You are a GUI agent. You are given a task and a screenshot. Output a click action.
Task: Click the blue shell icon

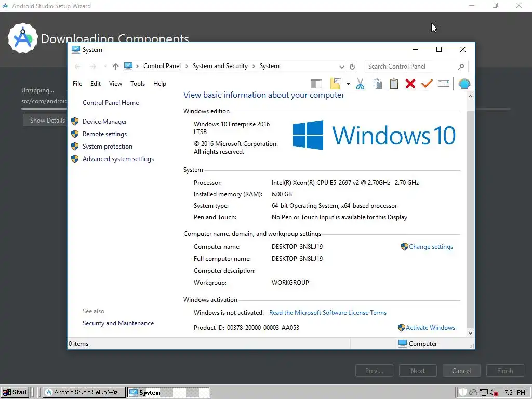(464, 84)
